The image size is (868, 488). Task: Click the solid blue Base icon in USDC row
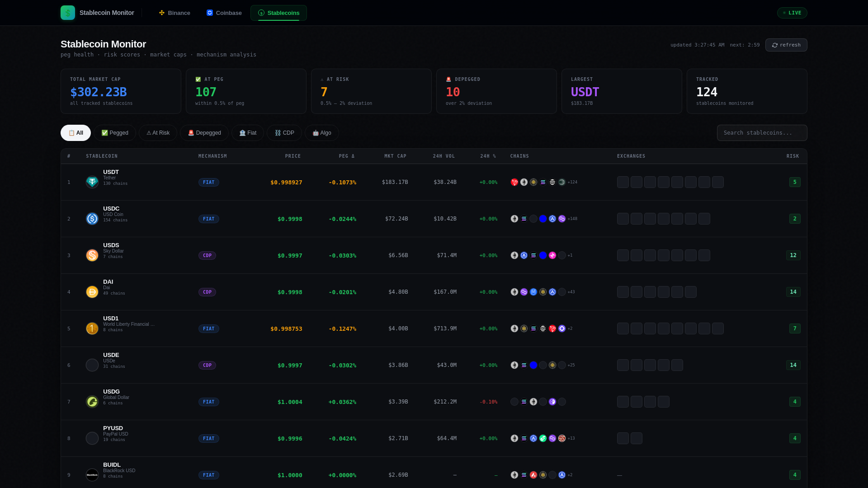pyautogui.click(x=543, y=219)
